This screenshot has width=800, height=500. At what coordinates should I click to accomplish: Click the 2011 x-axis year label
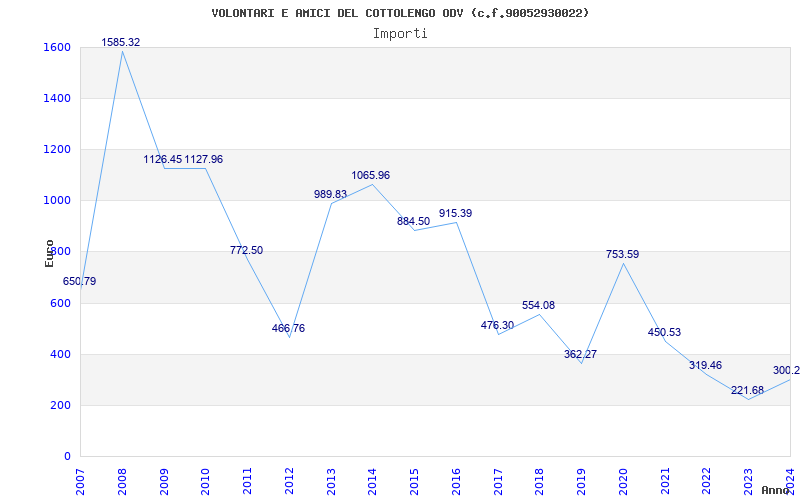tap(247, 481)
